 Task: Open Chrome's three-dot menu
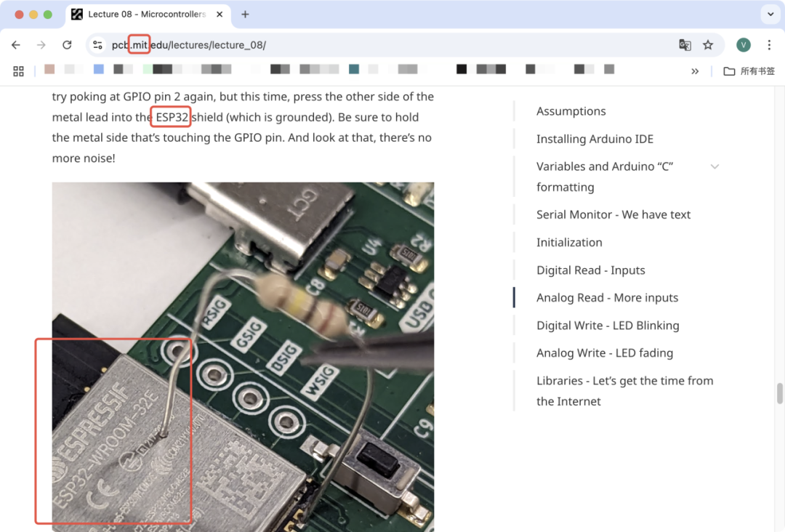[769, 45]
